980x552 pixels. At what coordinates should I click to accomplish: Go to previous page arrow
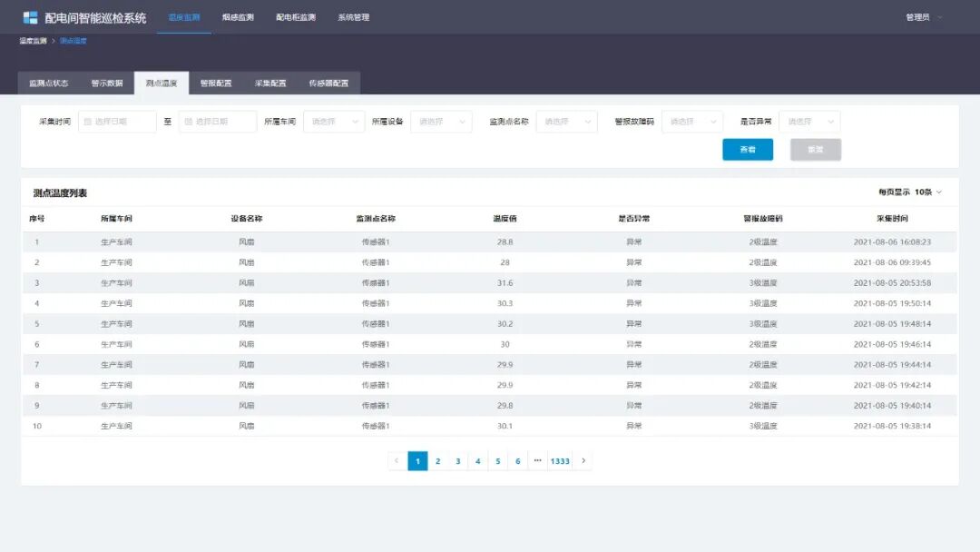(397, 460)
